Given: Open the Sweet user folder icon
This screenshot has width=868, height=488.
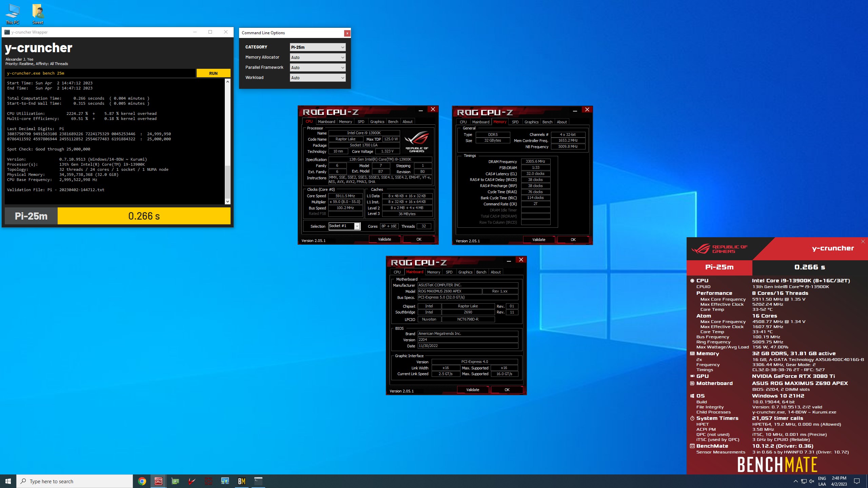Looking at the screenshot, I should tap(38, 14).
